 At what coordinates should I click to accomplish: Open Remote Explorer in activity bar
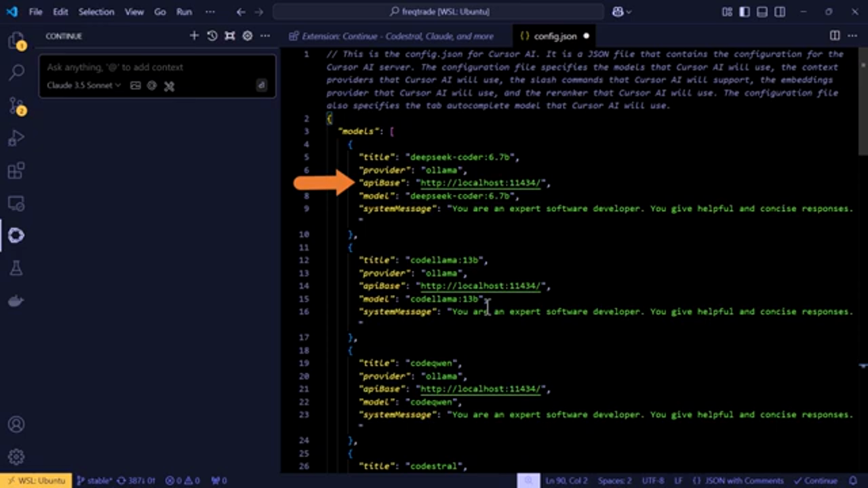tap(16, 203)
